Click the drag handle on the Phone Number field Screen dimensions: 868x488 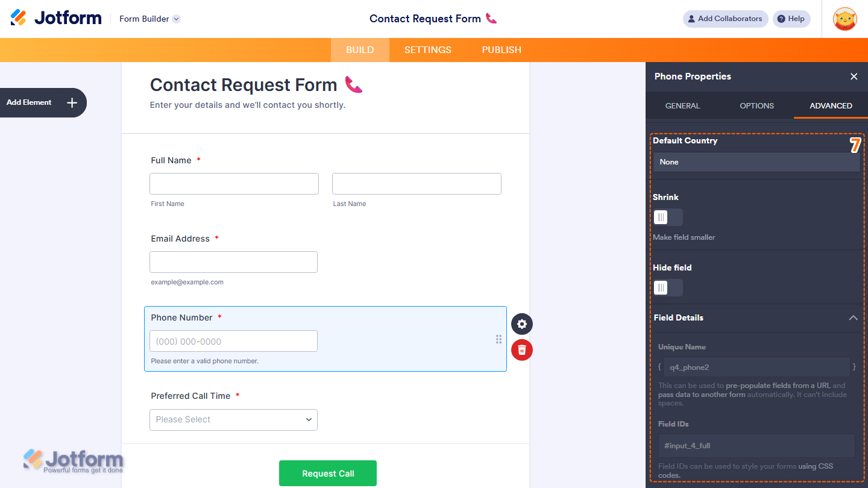[498, 339]
